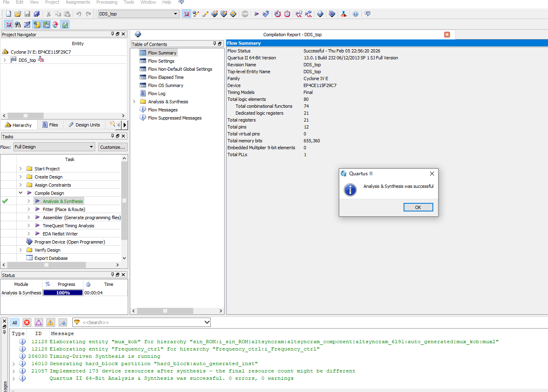Close the Compilation Report tab with red X
This screenshot has width=548, height=392.
pyautogui.click(x=447, y=35)
